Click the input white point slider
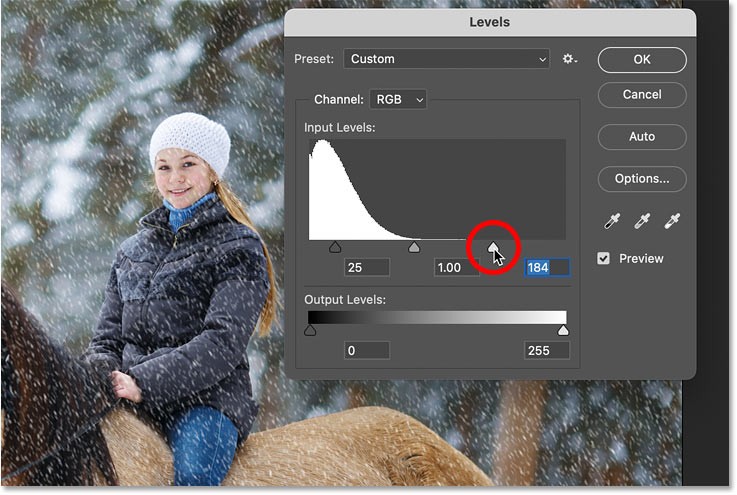Image resolution: width=737 pixels, height=495 pixels. (x=493, y=246)
